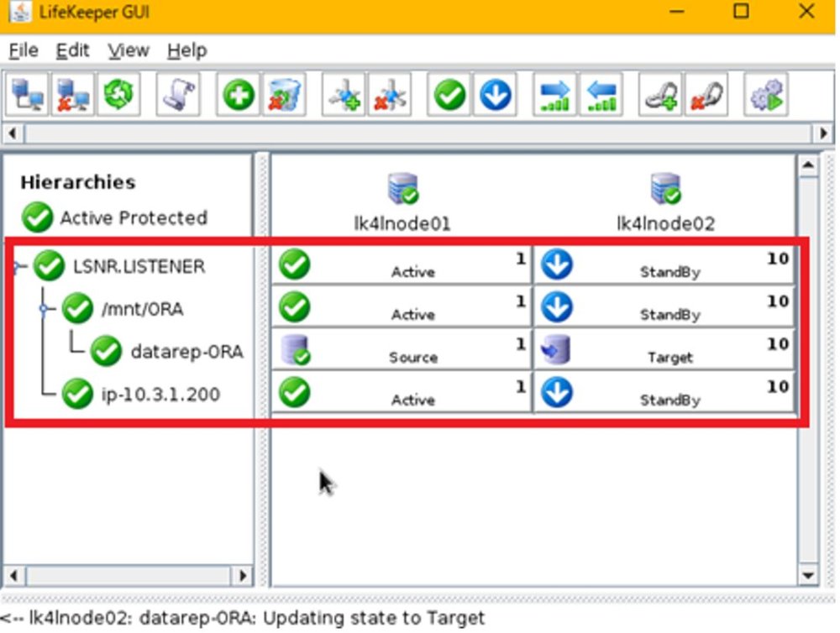Image resolution: width=840 pixels, height=633 pixels.
Task: Click the status message about datarep-ORA
Action: tap(243, 618)
